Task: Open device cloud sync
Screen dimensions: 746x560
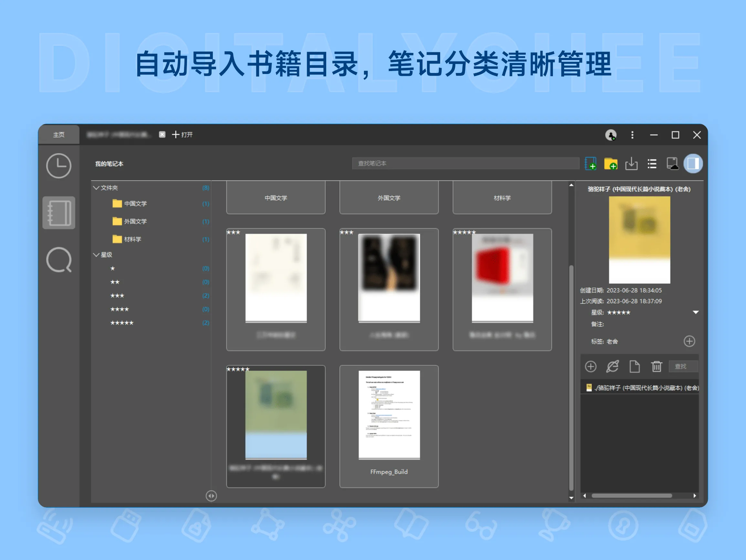Action: pyautogui.click(x=673, y=164)
